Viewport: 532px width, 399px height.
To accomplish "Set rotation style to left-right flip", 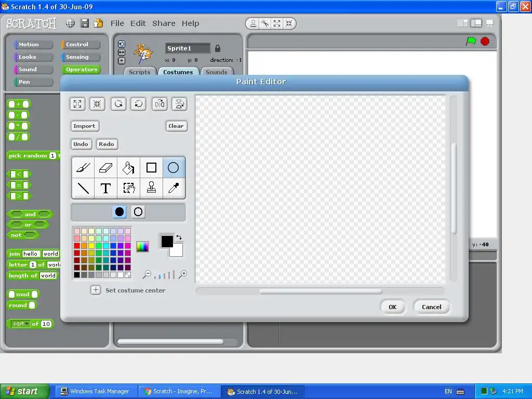I will (x=122, y=52).
